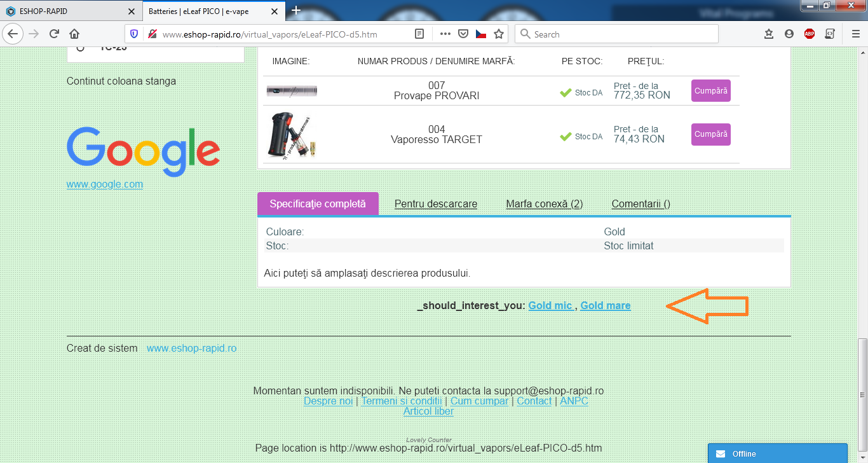Image resolution: width=868 pixels, height=463 pixels.
Task: Show site connection info (crossed padlock)
Action: pos(153,34)
